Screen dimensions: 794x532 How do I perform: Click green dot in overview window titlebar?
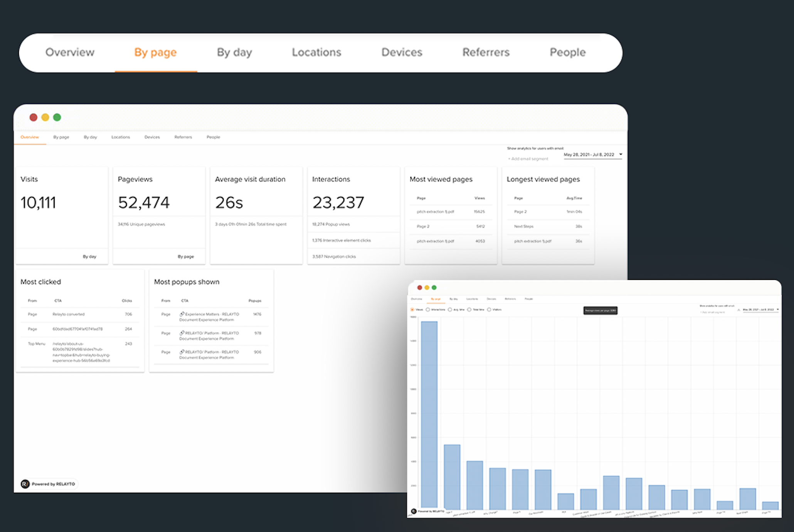57,117
